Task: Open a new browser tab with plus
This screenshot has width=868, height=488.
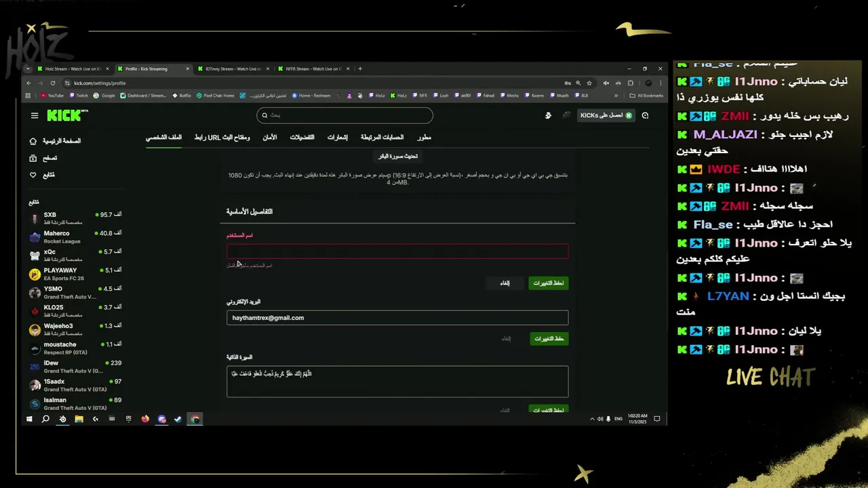Action: pyautogui.click(x=360, y=68)
